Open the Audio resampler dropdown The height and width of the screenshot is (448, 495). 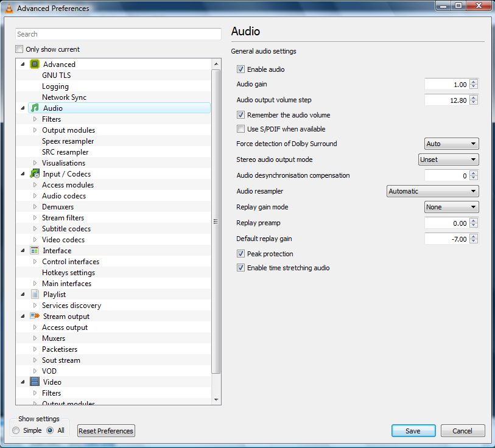[x=432, y=191]
